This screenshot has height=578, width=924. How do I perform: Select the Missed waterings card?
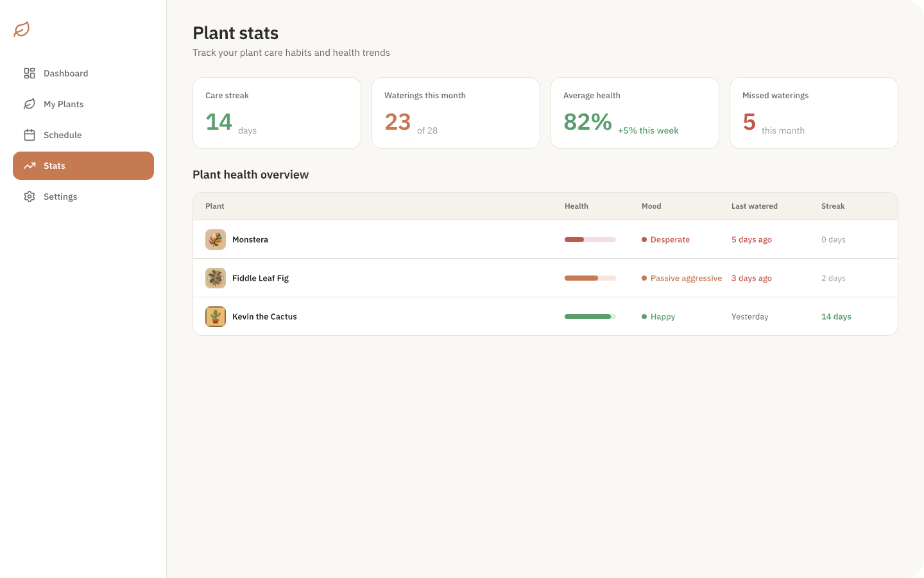[x=813, y=113]
